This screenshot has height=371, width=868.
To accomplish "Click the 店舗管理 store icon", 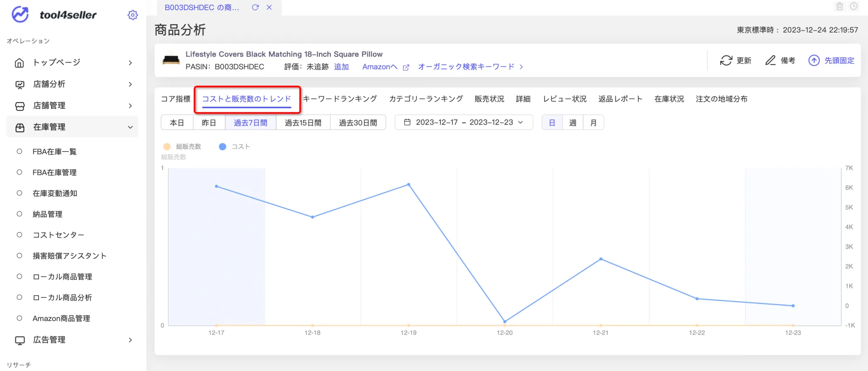I will tap(19, 106).
